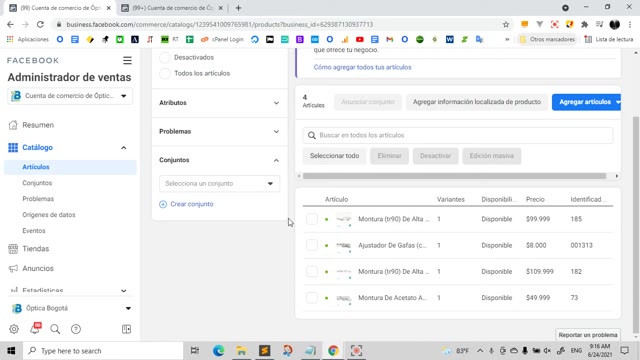The image size is (640, 360).
Task: Open the hamburger menu next to FACEBOOK
Action: point(127,60)
